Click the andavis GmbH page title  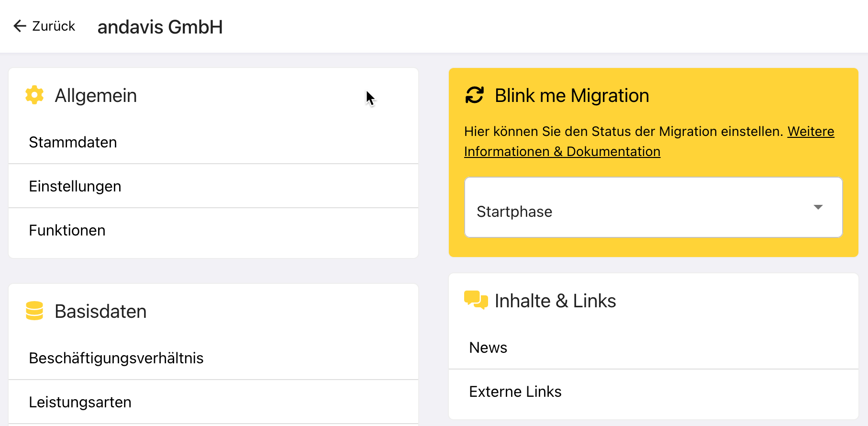(x=160, y=27)
